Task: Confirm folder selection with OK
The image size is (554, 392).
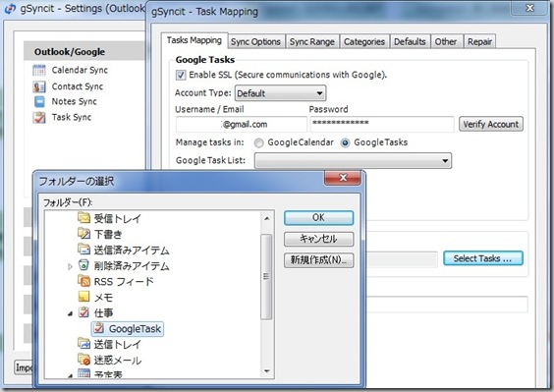Action: [x=318, y=218]
